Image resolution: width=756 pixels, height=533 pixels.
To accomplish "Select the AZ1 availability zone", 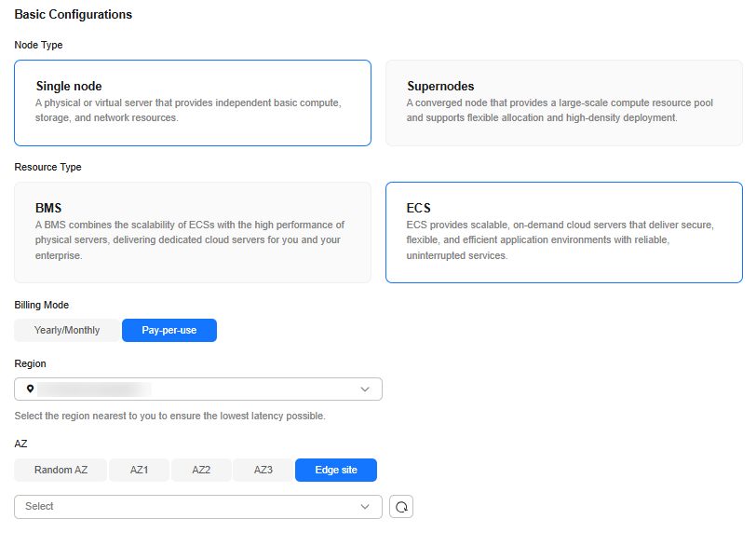I will click(140, 470).
